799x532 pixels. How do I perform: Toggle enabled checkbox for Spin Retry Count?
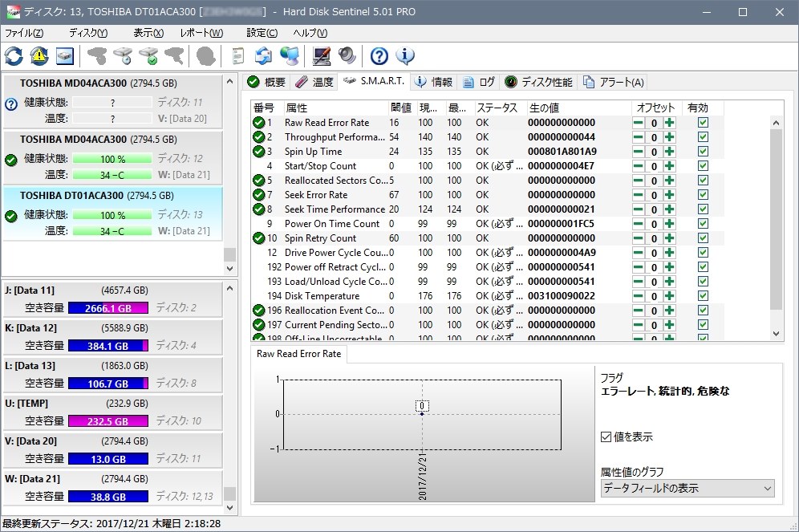[704, 238]
